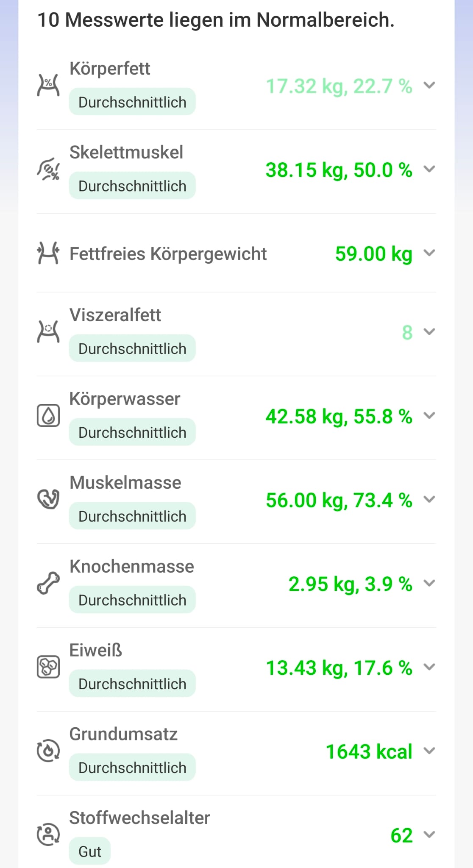The width and height of the screenshot is (473, 868).
Task: Tap the 1643 kcal value
Action: click(x=369, y=751)
